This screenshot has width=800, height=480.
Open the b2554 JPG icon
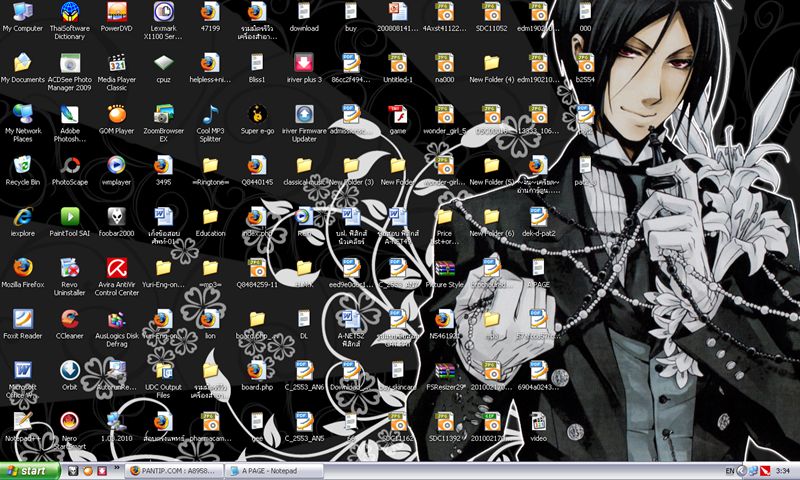coord(585,63)
